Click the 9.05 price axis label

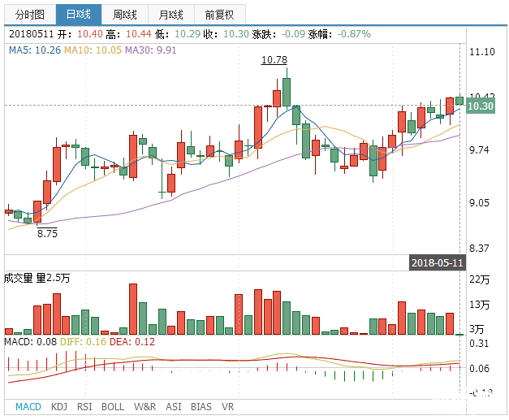click(479, 203)
